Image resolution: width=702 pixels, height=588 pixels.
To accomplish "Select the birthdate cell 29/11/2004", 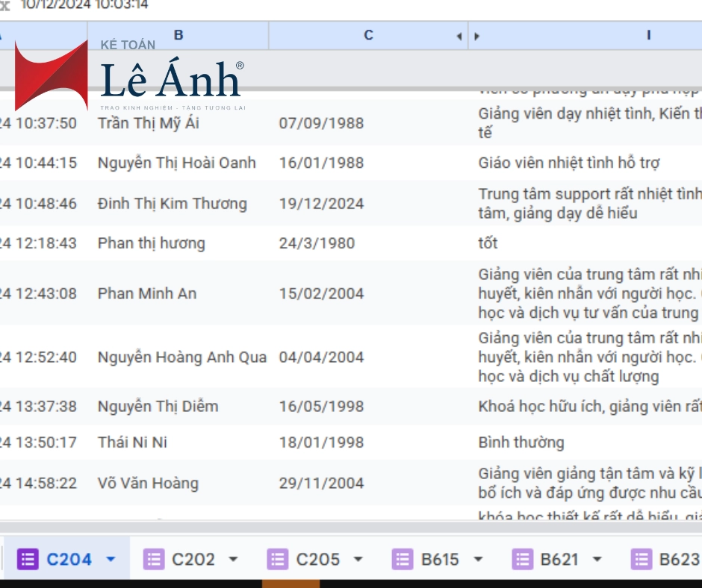I will point(321,484).
